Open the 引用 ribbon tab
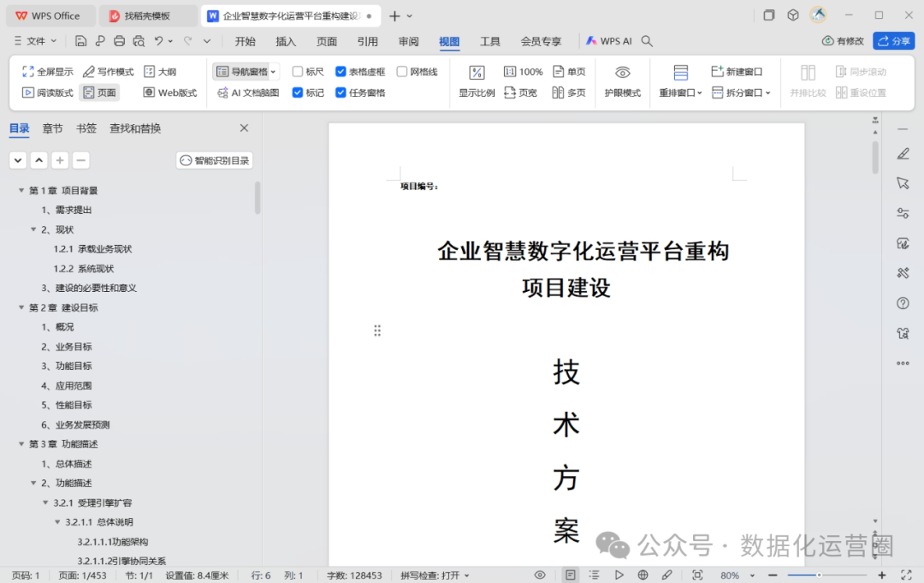Image resolution: width=924 pixels, height=583 pixels. pyautogui.click(x=367, y=41)
